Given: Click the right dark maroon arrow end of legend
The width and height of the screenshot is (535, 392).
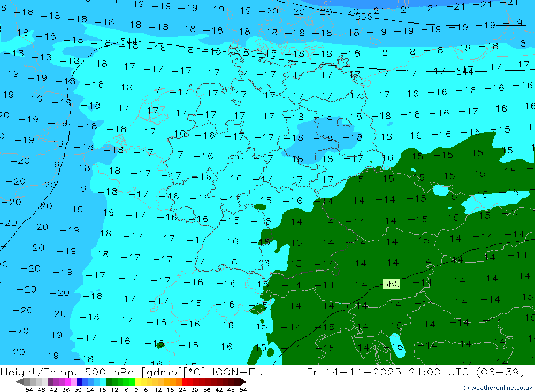Looking at the screenshot, I should coord(243,381).
